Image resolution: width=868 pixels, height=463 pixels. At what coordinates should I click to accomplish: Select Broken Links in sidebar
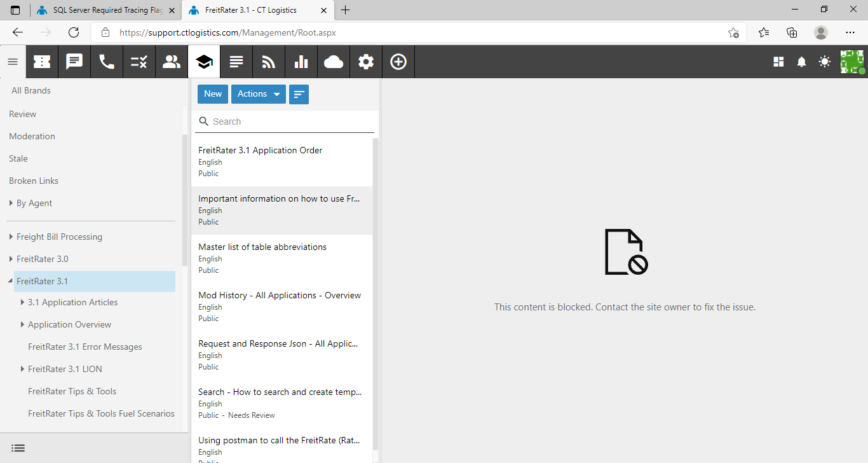pyautogui.click(x=34, y=181)
